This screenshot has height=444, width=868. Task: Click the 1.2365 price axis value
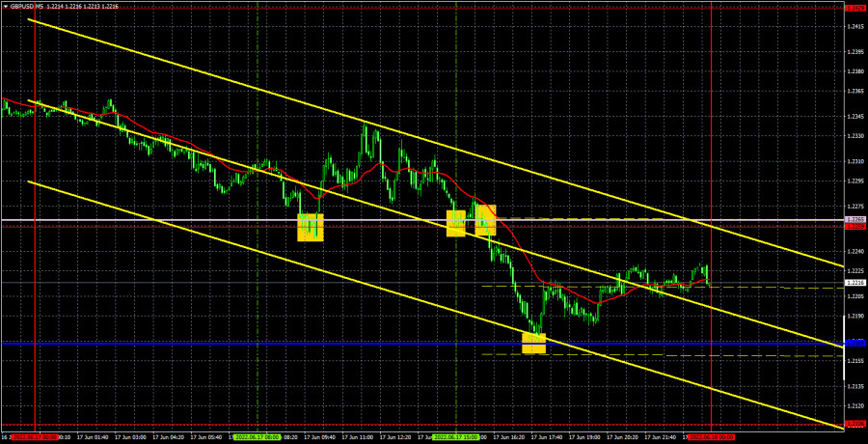[854, 91]
